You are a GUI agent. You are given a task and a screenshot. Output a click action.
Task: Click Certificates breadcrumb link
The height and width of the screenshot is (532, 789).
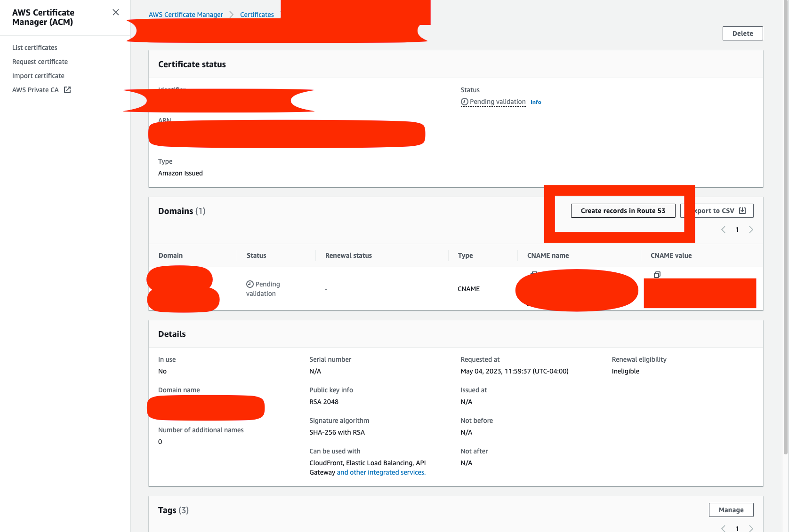click(257, 15)
